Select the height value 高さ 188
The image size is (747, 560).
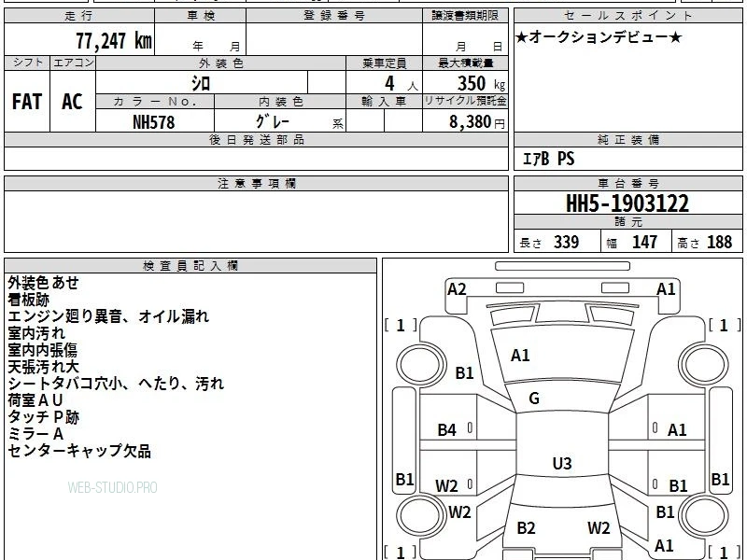[705, 243]
